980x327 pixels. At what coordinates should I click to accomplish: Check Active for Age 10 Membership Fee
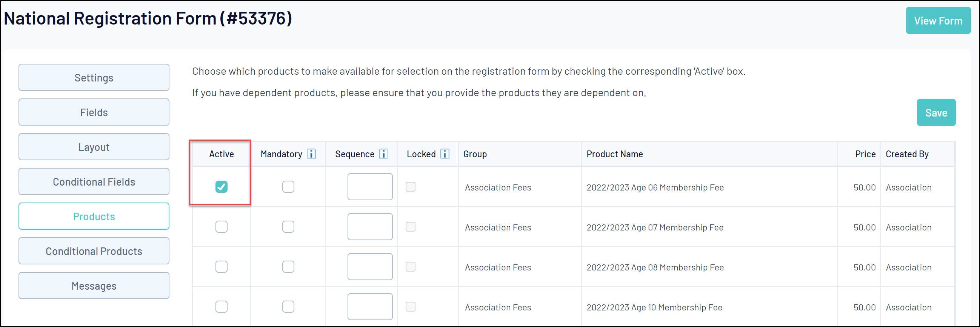222,307
